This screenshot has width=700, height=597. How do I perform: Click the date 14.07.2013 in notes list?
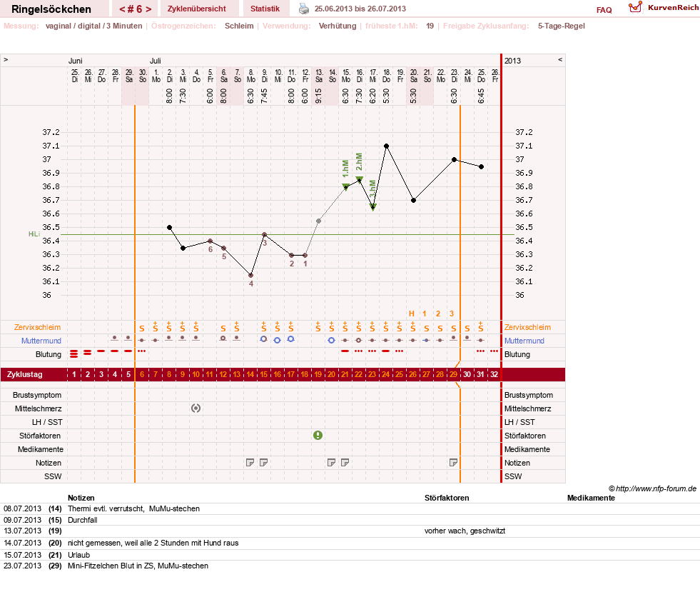click(22, 543)
